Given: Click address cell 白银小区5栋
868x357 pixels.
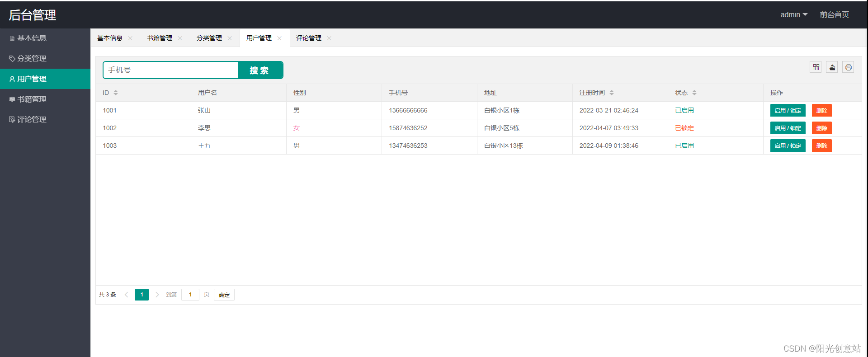Looking at the screenshot, I should coord(501,128).
